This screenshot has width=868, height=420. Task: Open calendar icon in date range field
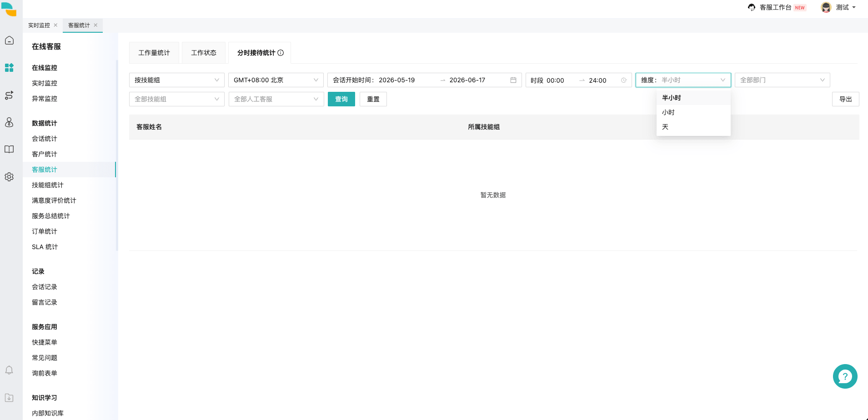(513, 80)
